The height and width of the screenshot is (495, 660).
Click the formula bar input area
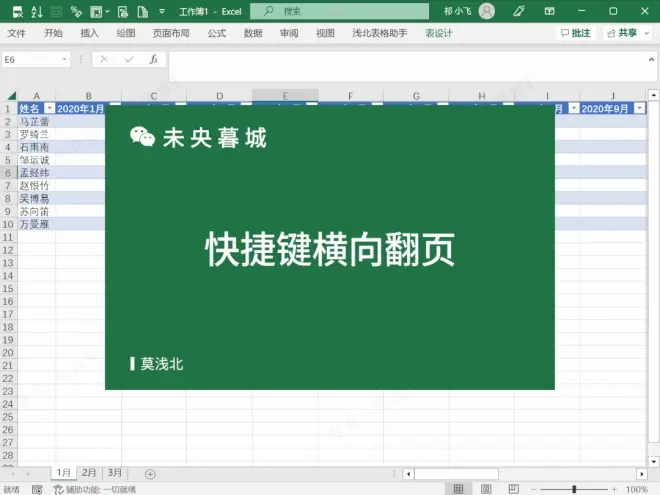pos(406,66)
